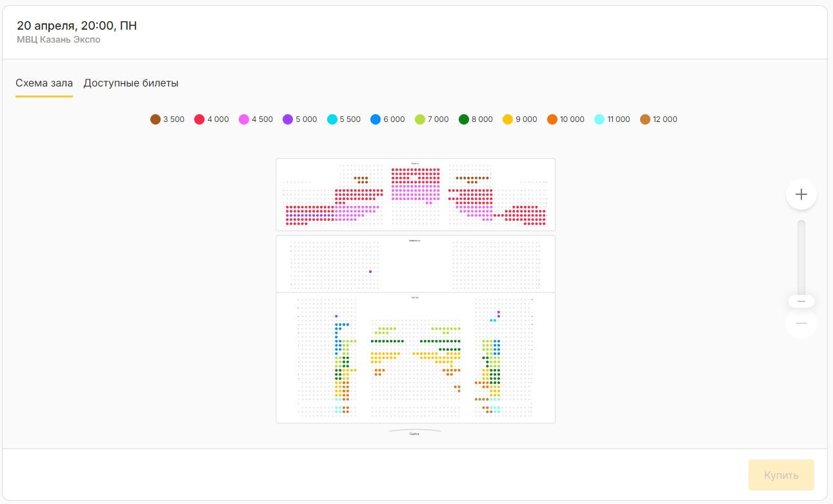This screenshot has height=504, width=833.
Task: Click the zoom slider handle
Action: click(x=801, y=301)
